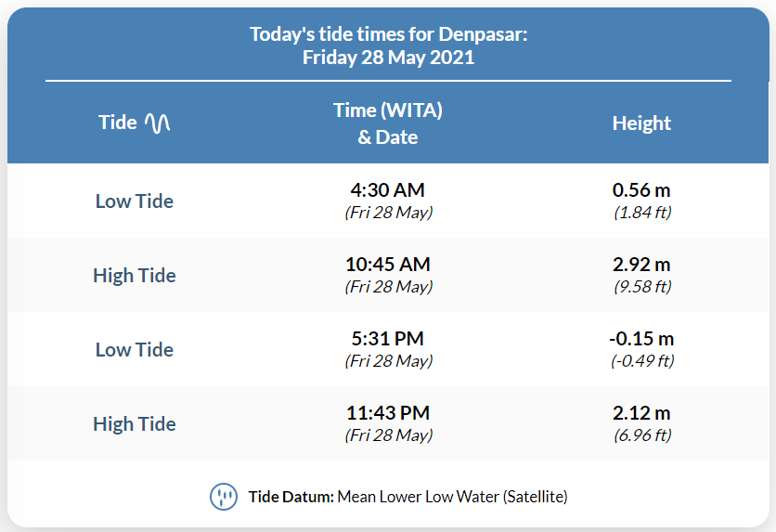Click the 2.92 m height value
The image size is (776, 532).
(x=641, y=265)
